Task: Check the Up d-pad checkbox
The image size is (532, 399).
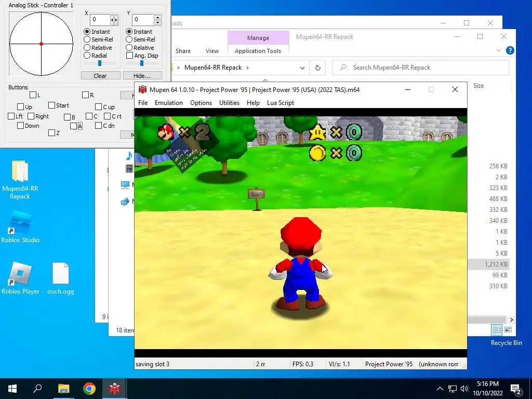Action: (x=20, y=107)
